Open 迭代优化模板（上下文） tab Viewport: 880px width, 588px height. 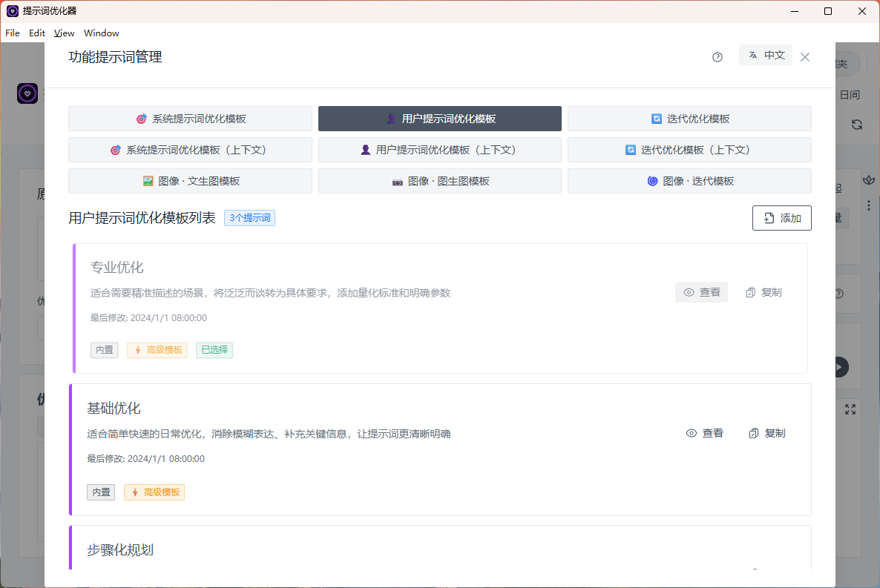[689, 150]
